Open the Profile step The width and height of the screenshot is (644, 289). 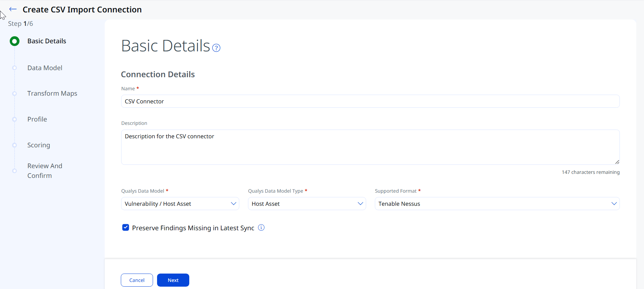37,119
